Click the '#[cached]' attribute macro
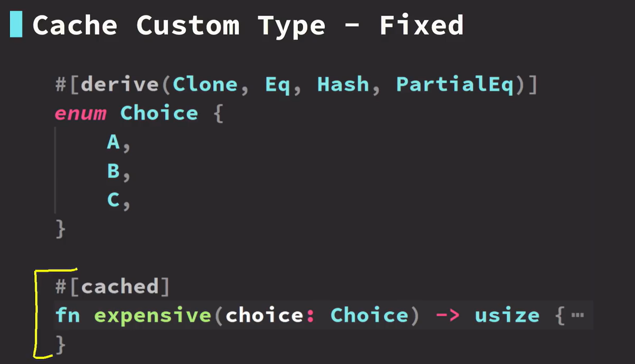This screenshot has width=635, height=364. 113,287
